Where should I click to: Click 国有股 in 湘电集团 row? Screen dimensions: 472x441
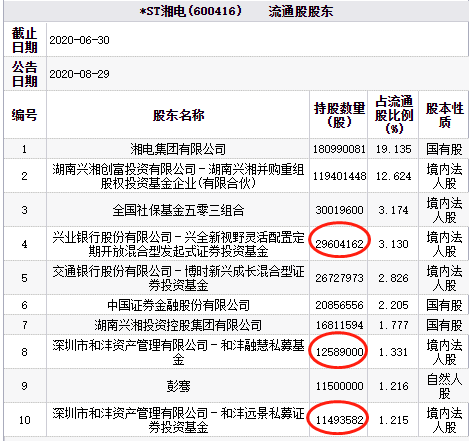445,149
